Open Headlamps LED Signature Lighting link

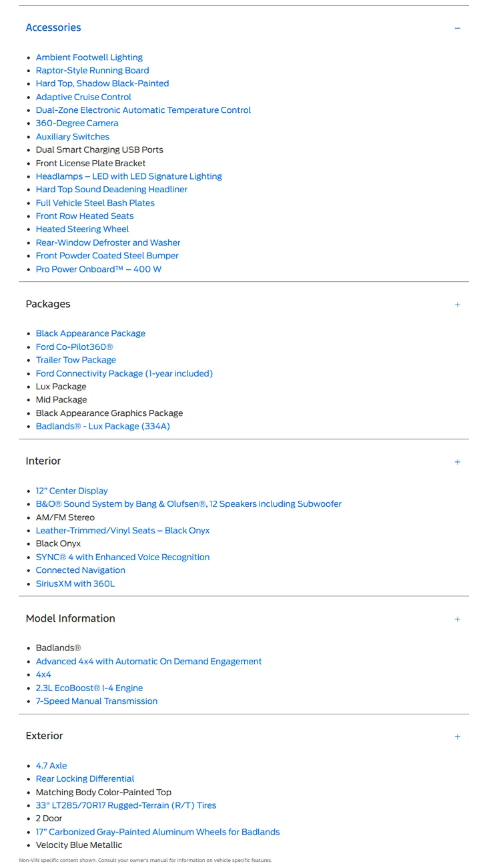click(129, 176)
